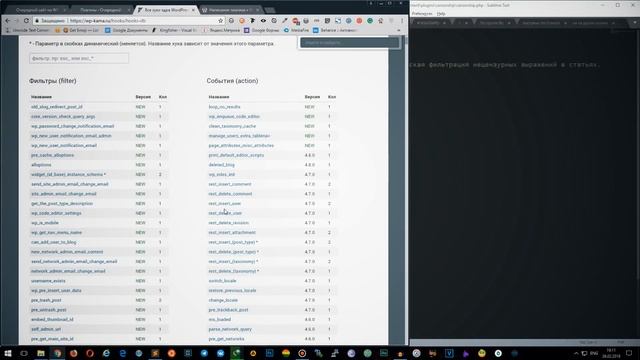Open the Google Формы bookmark
640x360 pixels.
point(262,30)
